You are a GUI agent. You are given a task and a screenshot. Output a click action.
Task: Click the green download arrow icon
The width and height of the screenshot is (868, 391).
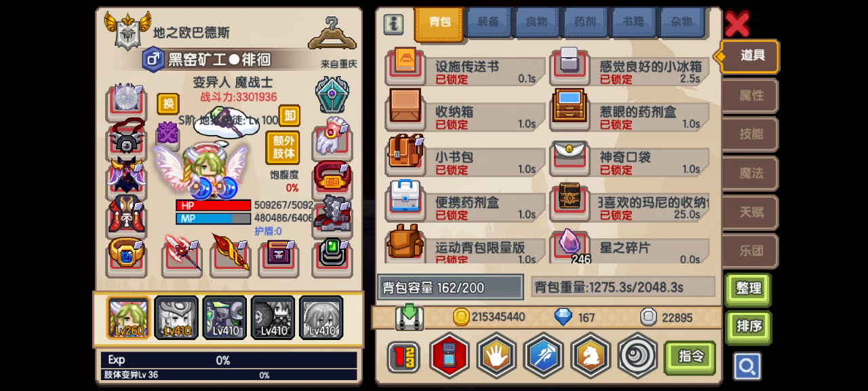pyautogui.click(x=410, y=318)
